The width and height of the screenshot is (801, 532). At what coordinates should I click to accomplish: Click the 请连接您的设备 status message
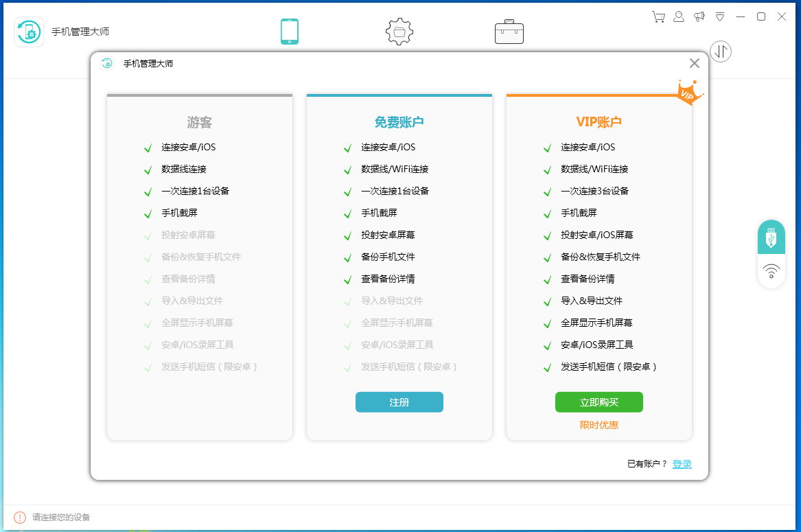point(61,517)
